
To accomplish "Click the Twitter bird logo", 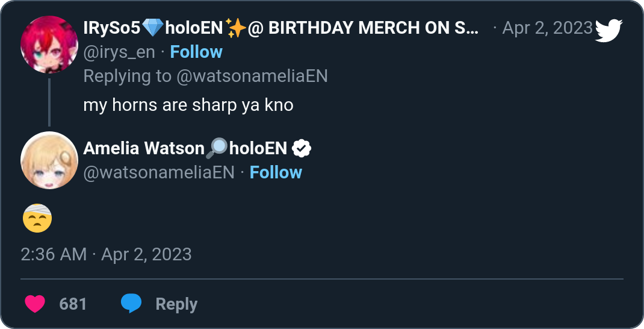I will [608, 30].
